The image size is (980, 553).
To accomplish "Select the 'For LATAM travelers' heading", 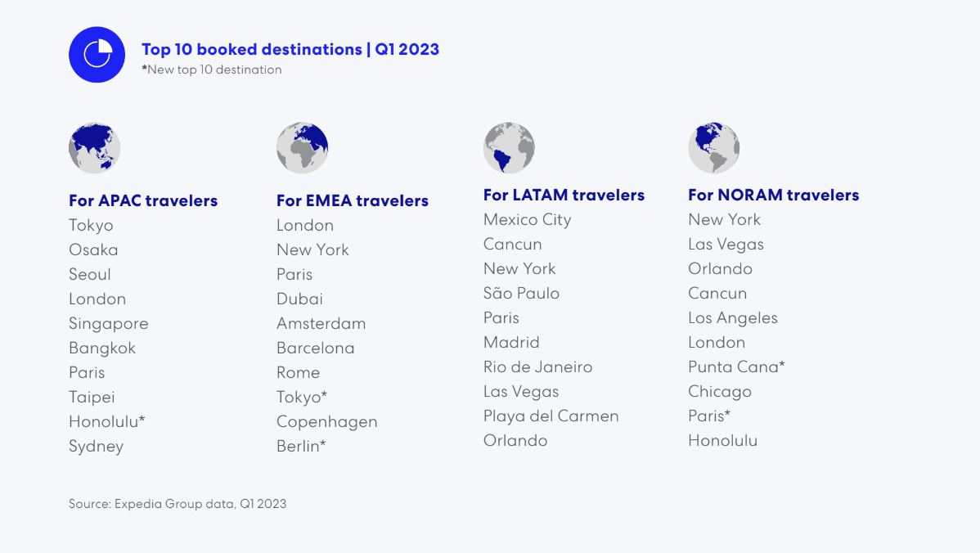I will (x=564, y=195).
